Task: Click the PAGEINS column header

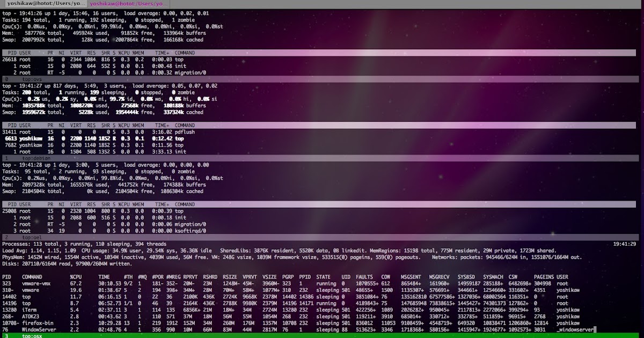Action: point(543,276)
